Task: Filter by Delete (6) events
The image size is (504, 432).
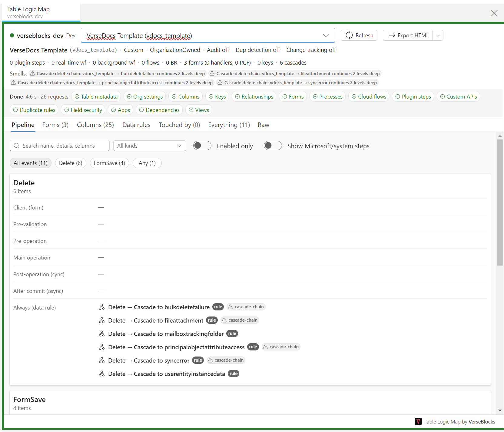Action: click(71, 163)
